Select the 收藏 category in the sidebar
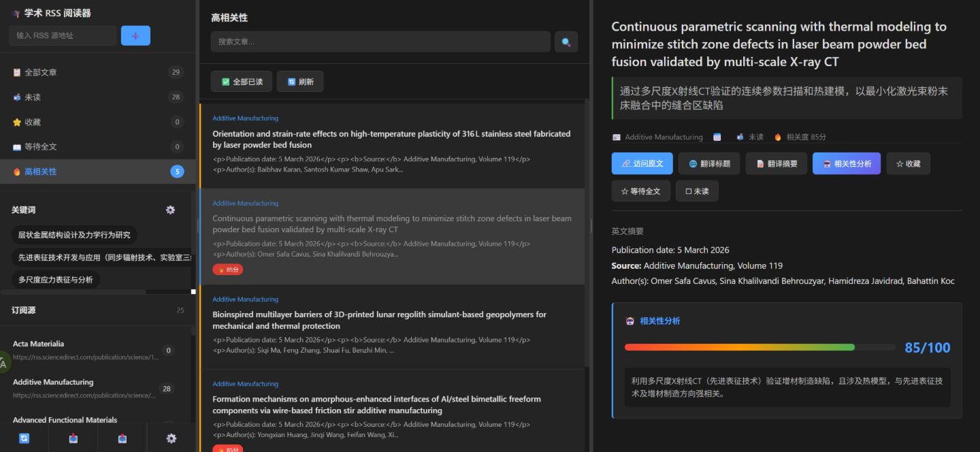 (x=32, y=123)
